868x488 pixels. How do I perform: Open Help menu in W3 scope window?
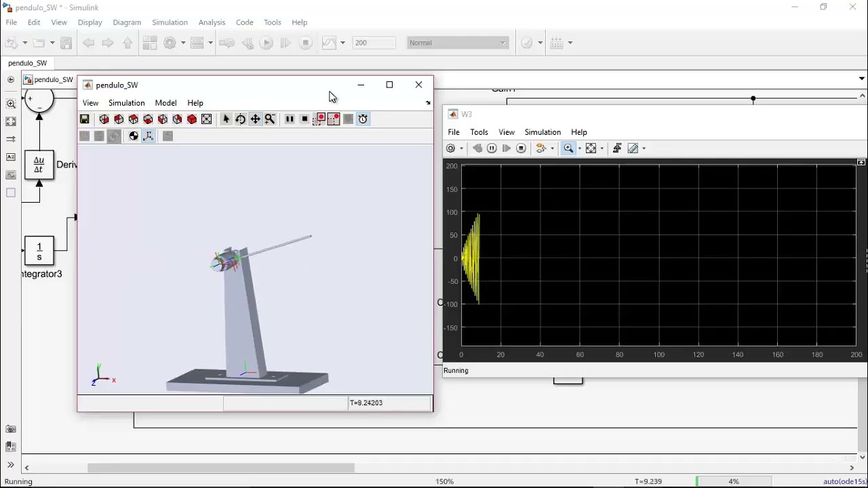pos(578,132)
